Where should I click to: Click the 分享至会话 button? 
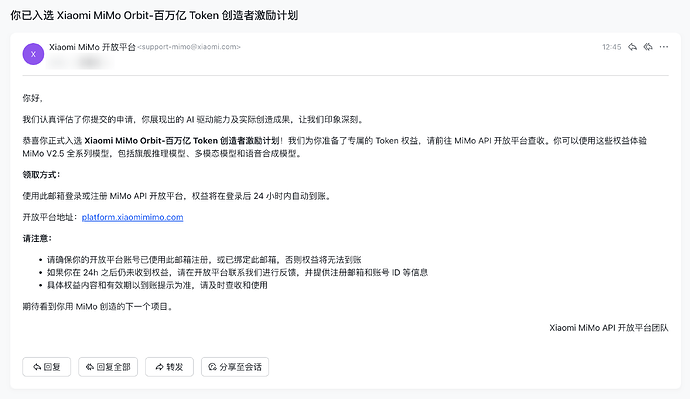235,367
